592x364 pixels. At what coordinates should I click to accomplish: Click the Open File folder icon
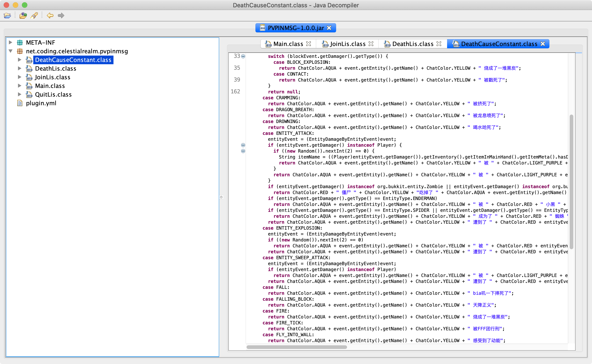click(x=7, y=16)
